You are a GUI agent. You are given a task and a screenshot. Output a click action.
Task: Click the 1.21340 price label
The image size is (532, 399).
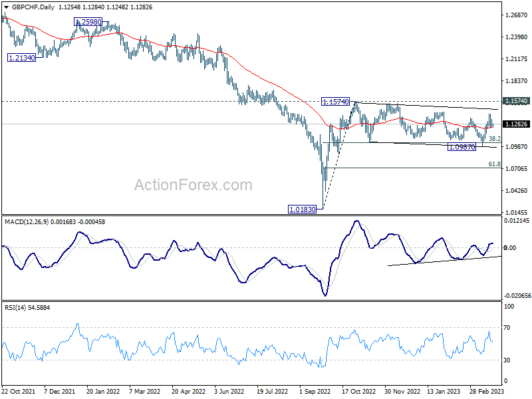21,58
